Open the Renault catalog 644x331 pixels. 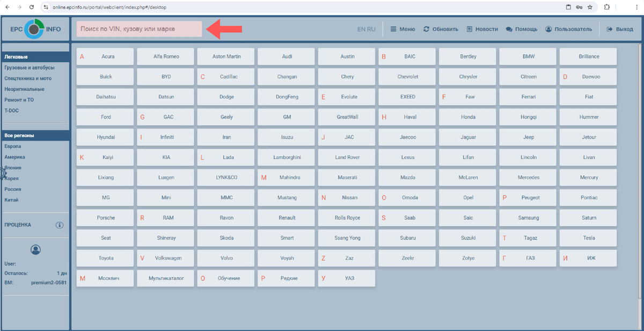point(286,218)
